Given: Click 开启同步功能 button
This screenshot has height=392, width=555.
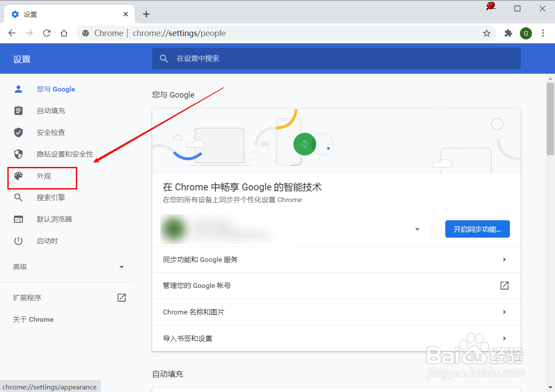Looking at the screenshot, I should 477,229.
